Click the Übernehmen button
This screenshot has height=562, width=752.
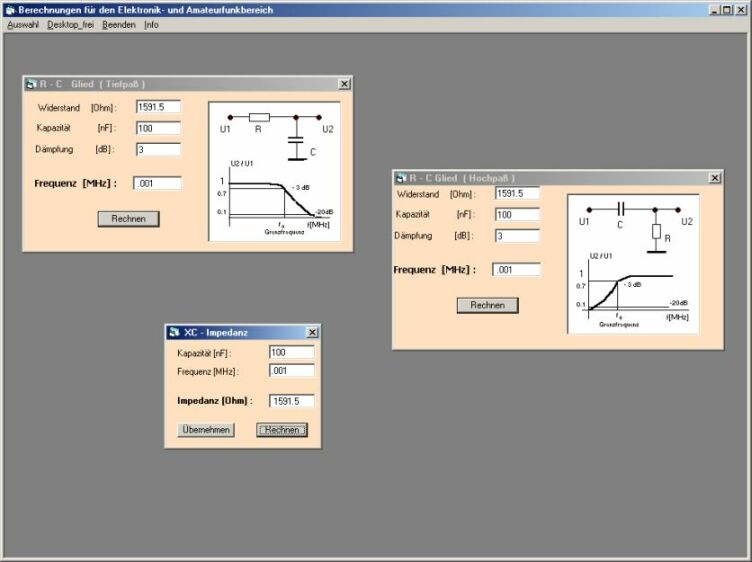tap(206, 430)
